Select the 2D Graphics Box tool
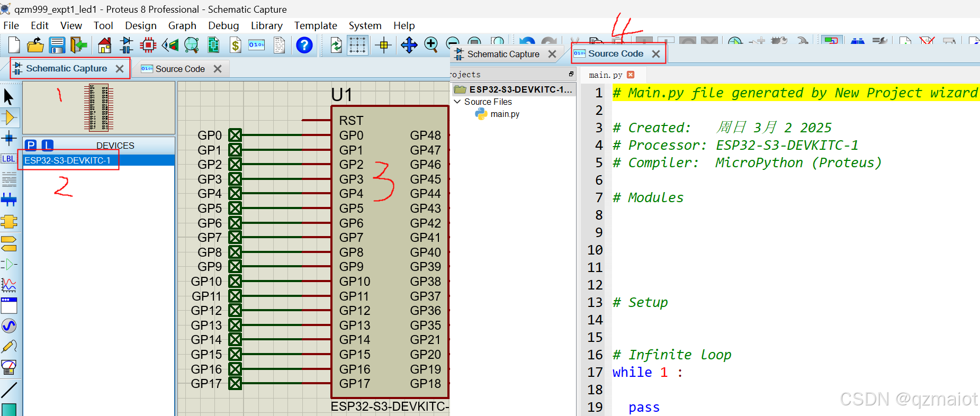980x416 pixels. pos(9,410)
